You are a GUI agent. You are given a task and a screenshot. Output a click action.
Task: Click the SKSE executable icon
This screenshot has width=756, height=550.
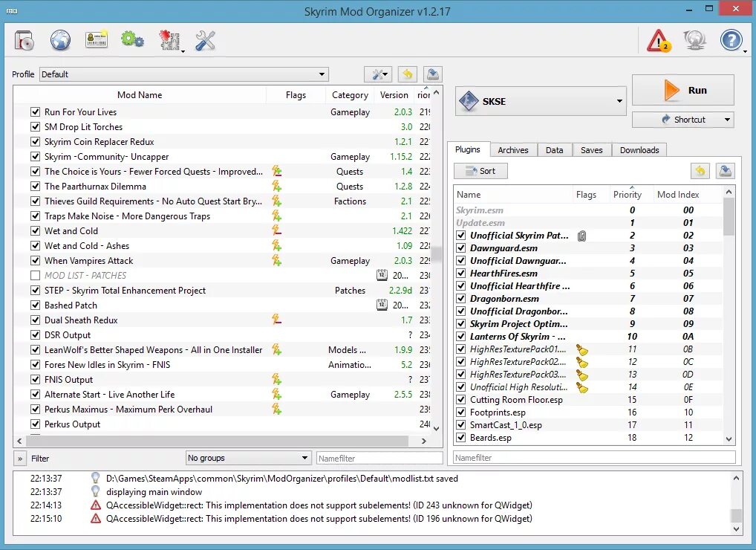[x=469, y=101]
